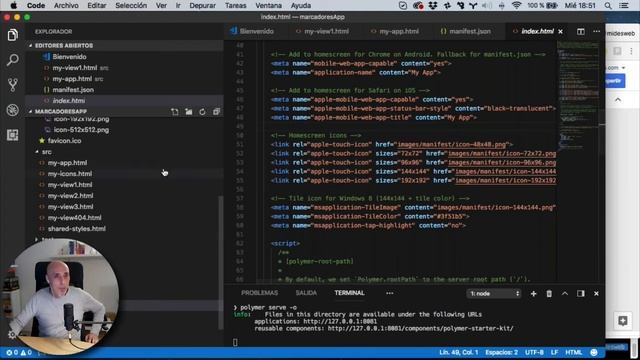Click the errors and warnings status indicator
Screen dimensions: 640x360
[19, 352]
